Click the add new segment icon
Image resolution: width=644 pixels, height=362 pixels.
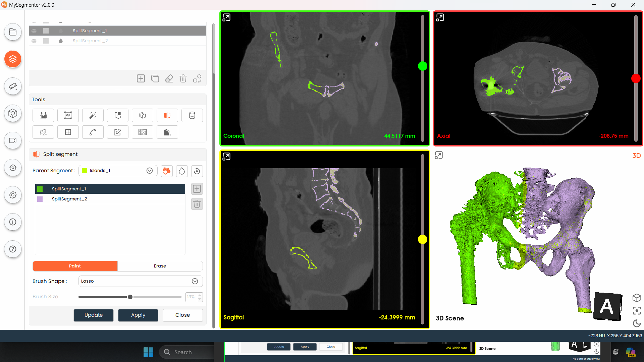click(x=141, y=78)
